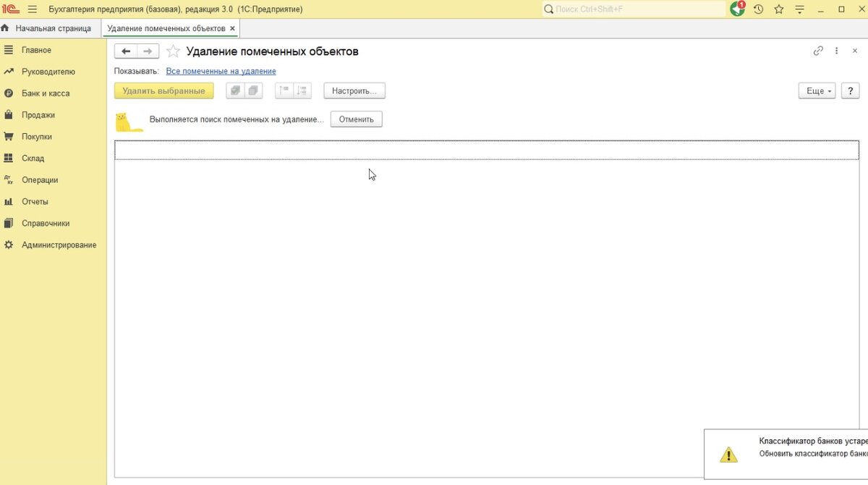Click the Все помеченные на удаление link
Screen dimensions: 868x485
pos(221,71)
